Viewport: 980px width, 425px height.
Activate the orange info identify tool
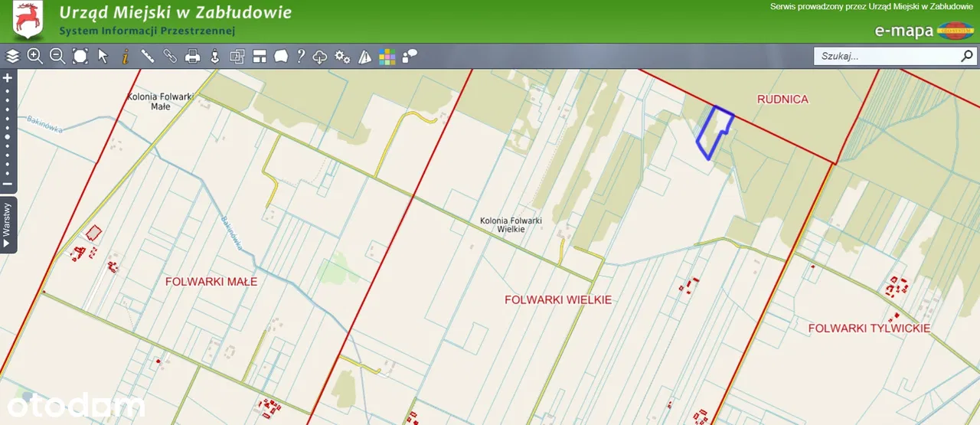click(x=126, y=56)
